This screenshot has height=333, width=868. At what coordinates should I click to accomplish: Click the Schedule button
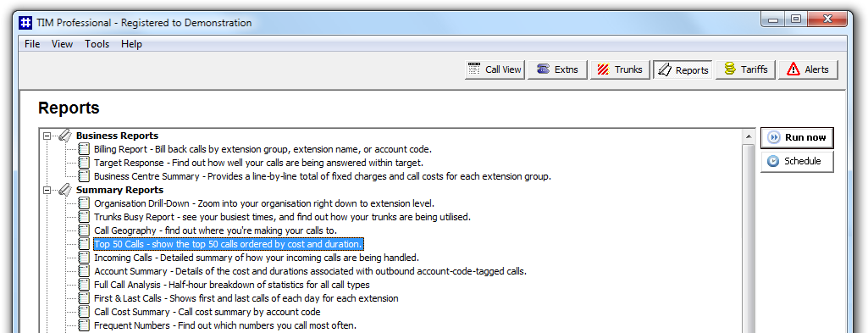coord(797,161)
